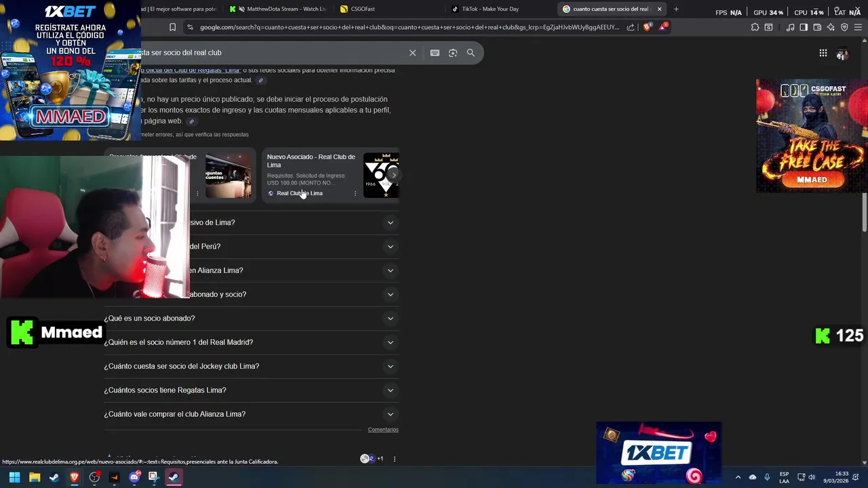Open the browser main menu
868x488 pixels.
click(x=858, y=27)
